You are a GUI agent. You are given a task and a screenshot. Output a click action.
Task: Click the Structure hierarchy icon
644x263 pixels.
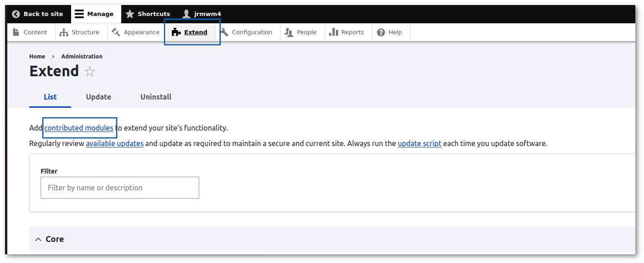tap(64, 32)
